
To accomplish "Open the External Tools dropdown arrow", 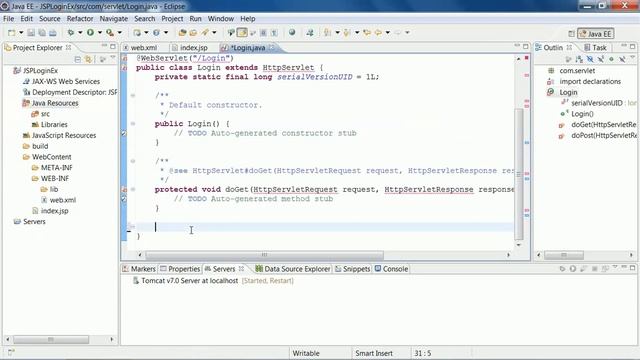I will point(120,33).
